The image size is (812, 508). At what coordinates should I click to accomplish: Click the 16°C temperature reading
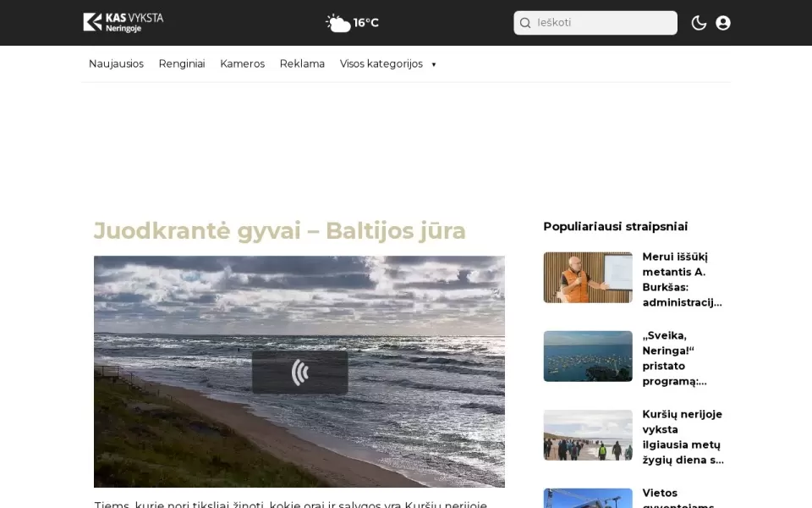click(366, 23)
